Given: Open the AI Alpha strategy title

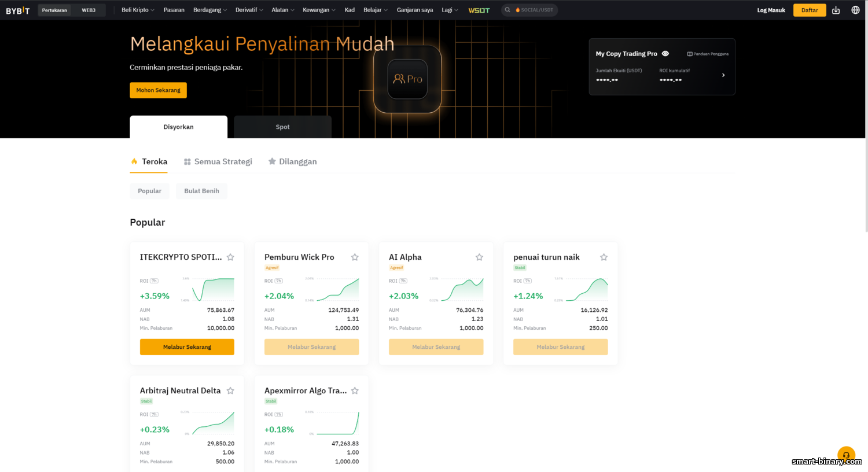Looking at the screenshot, I should click(x=405, y=257).
